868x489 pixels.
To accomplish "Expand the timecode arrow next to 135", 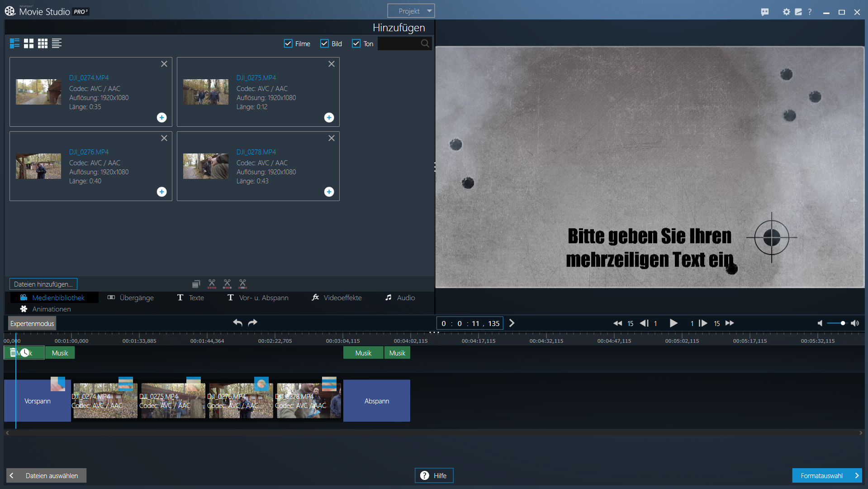I will pyautogui.click(x=512, y=323).
